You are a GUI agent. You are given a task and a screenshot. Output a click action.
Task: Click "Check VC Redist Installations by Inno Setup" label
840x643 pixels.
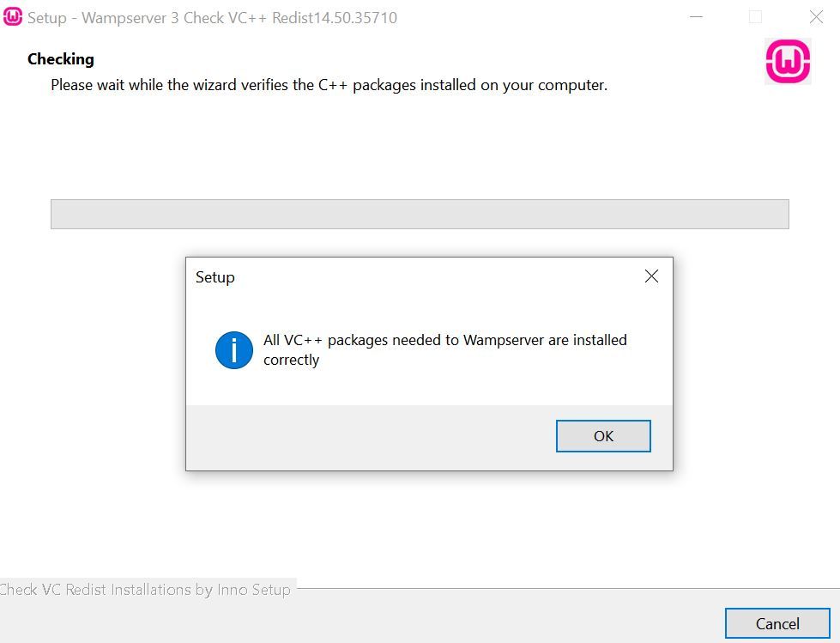click(146, 590)
